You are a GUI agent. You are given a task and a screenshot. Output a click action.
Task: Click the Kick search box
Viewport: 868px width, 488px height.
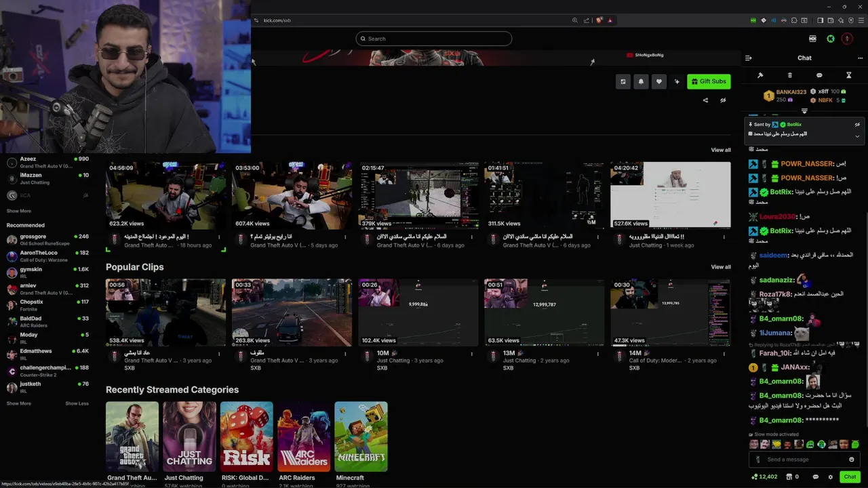[x=433, y=39]
